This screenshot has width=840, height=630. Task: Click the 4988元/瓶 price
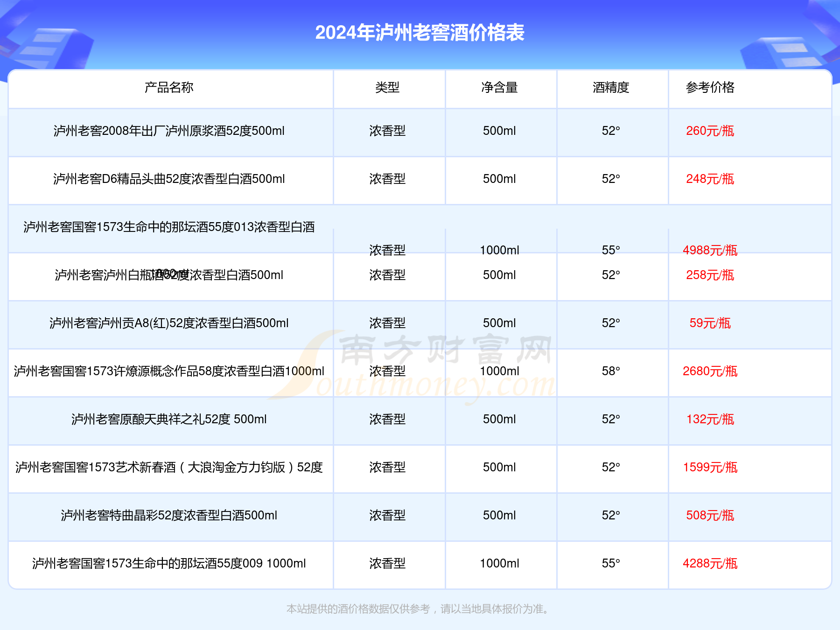(710, 250)
